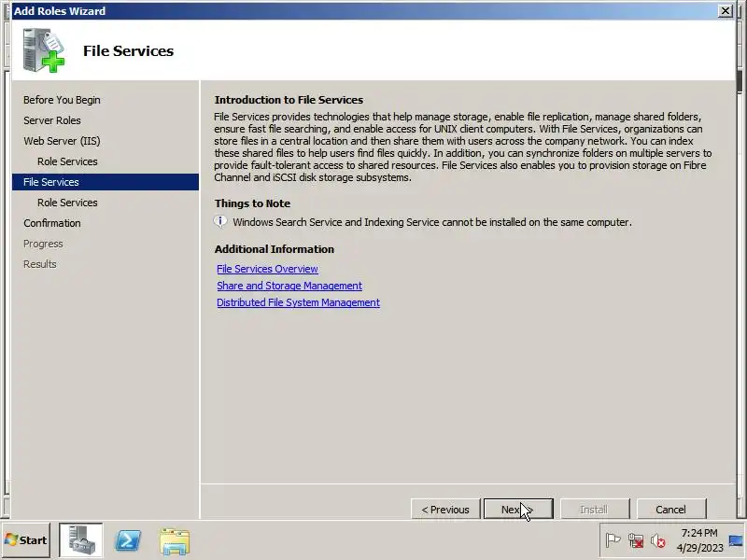This screenshot has height=560, width=747.
Task: Proceed with the Next button
Action: (x=518, y=509)
